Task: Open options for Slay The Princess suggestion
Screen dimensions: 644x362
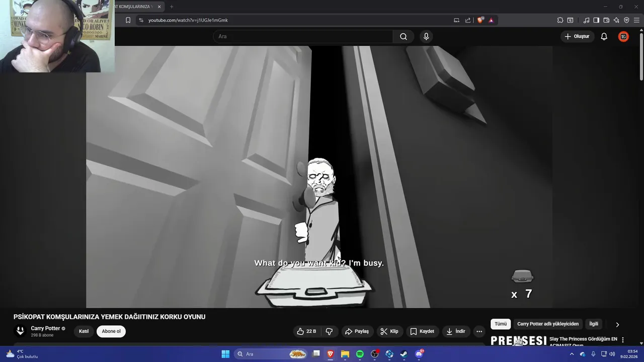Action: tap(623, 340)
